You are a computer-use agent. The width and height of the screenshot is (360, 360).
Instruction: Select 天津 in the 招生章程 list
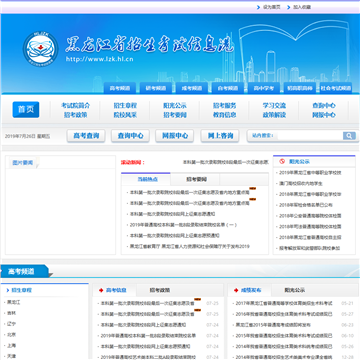(11, 356)
